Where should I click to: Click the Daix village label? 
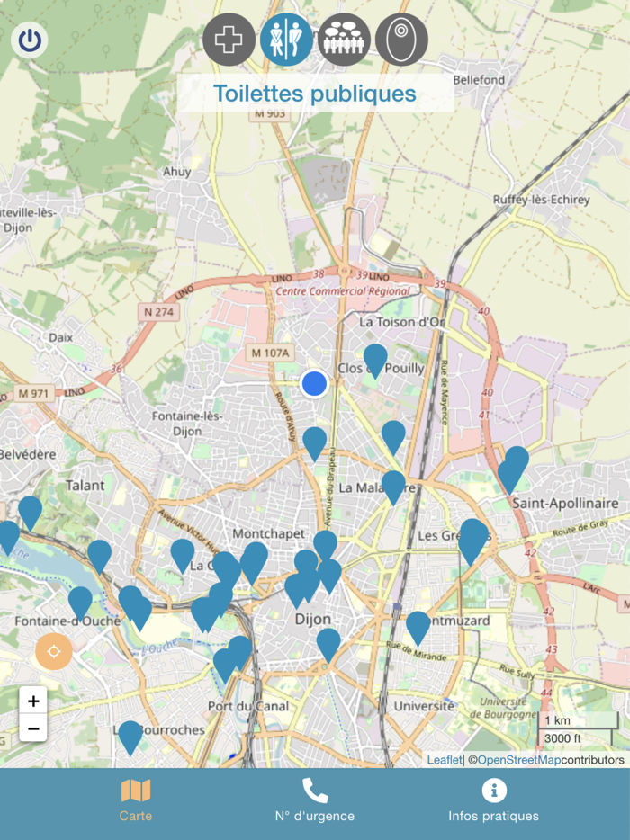click(60, 337)
